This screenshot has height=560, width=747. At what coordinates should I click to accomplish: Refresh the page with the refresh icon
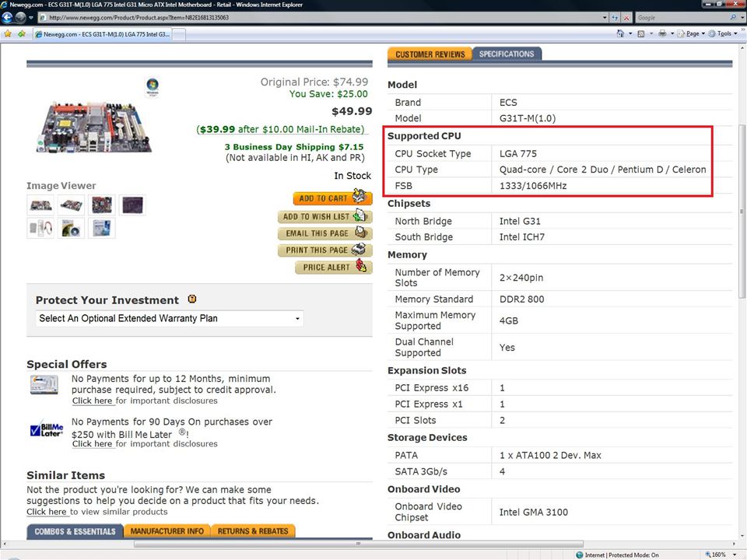(x=615, y=18)
